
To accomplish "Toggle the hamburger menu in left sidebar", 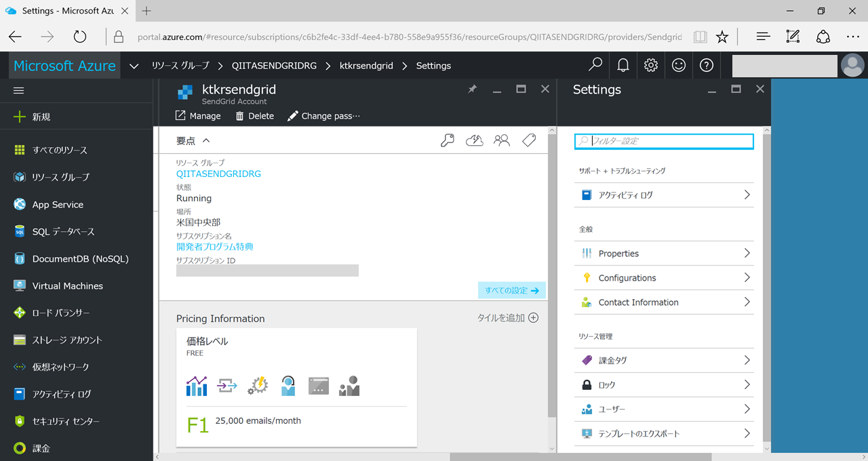I will point(19,90).
